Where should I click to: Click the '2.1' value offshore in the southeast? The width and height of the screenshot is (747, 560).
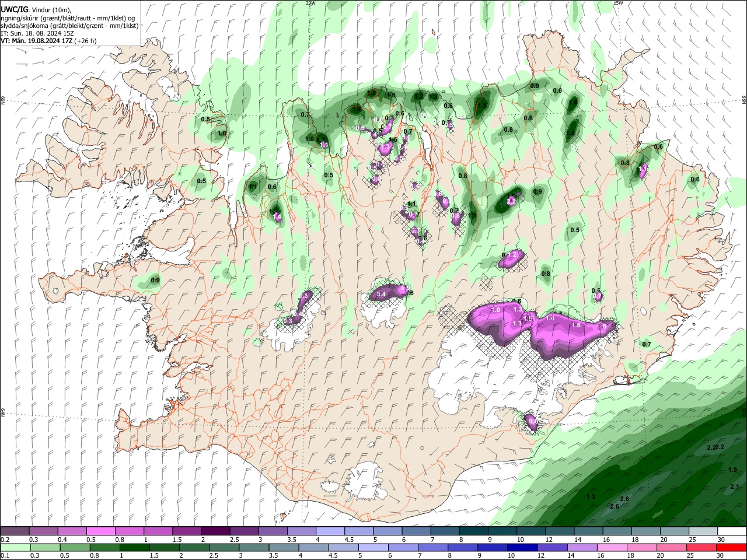735,487
